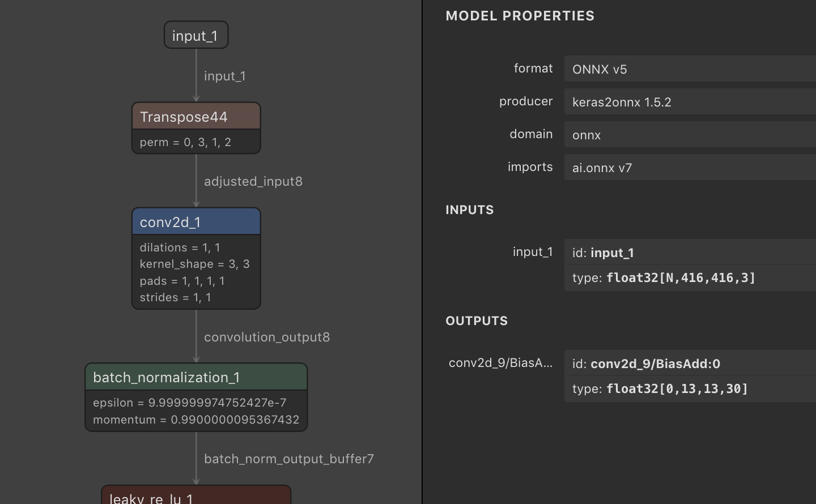
Task: Click the INPUTS section heading
Action: tap(470, 210)
